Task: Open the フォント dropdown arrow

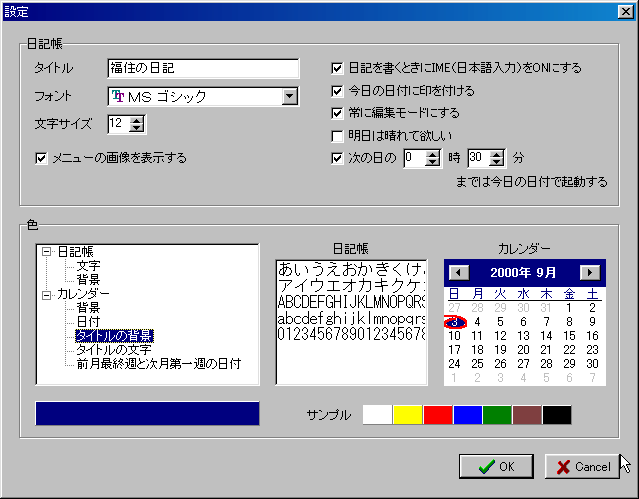Action: 289,97
